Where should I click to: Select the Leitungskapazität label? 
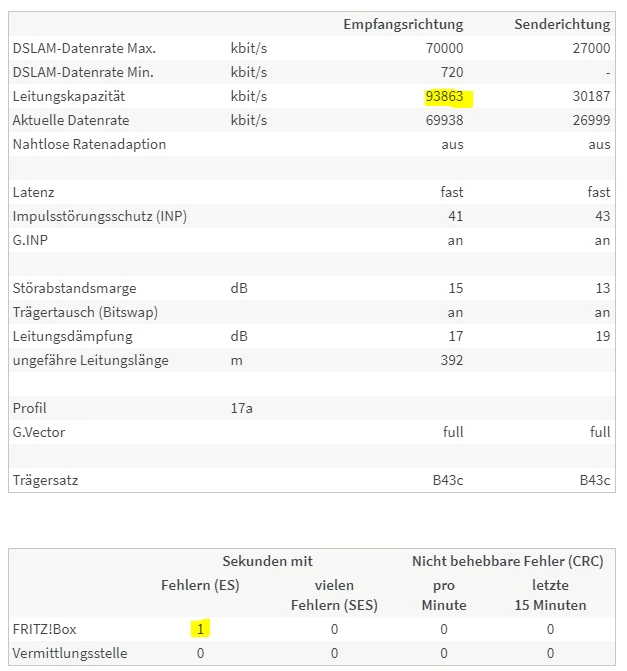point(72,96)
